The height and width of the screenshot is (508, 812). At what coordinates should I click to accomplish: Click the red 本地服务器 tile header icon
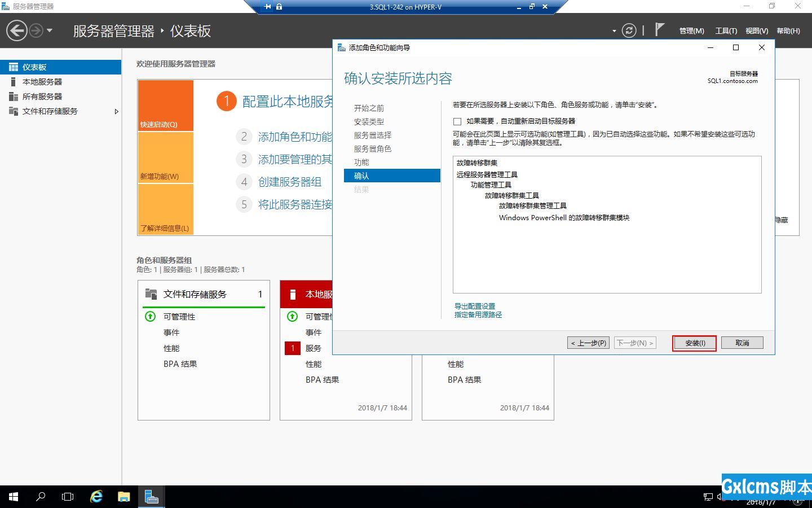point(293,294)
